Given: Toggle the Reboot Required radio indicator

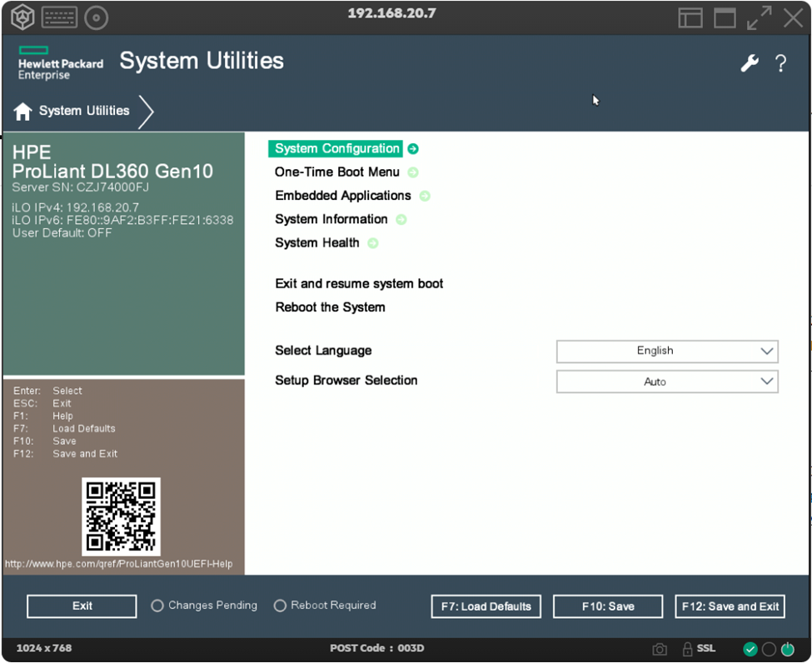Looking at the screenshot, I should [x=280, y=606].
